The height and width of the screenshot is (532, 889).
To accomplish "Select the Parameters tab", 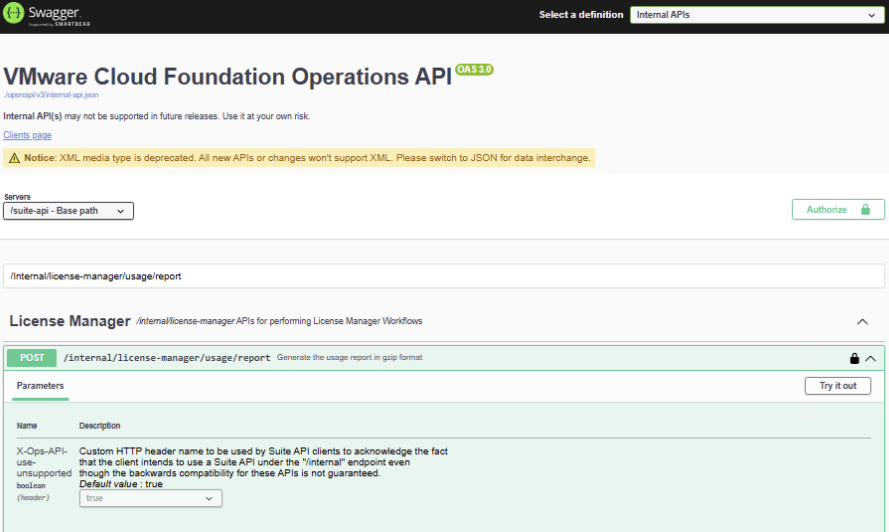I will (x=40, y=386).
